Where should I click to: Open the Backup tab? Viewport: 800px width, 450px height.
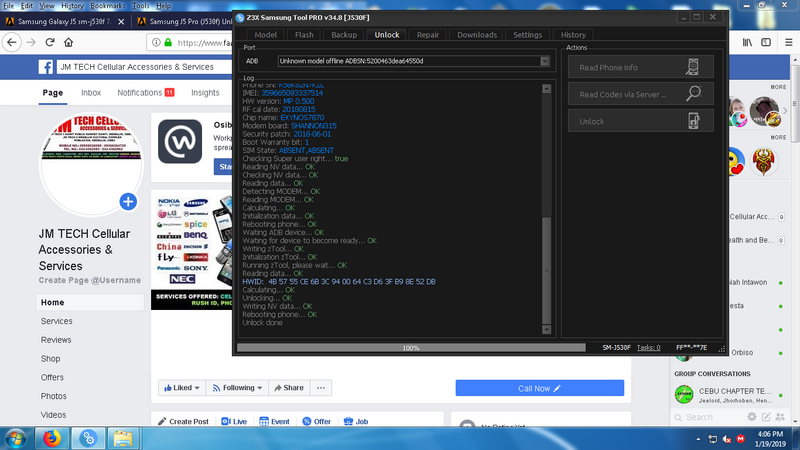tap(344, 35)
